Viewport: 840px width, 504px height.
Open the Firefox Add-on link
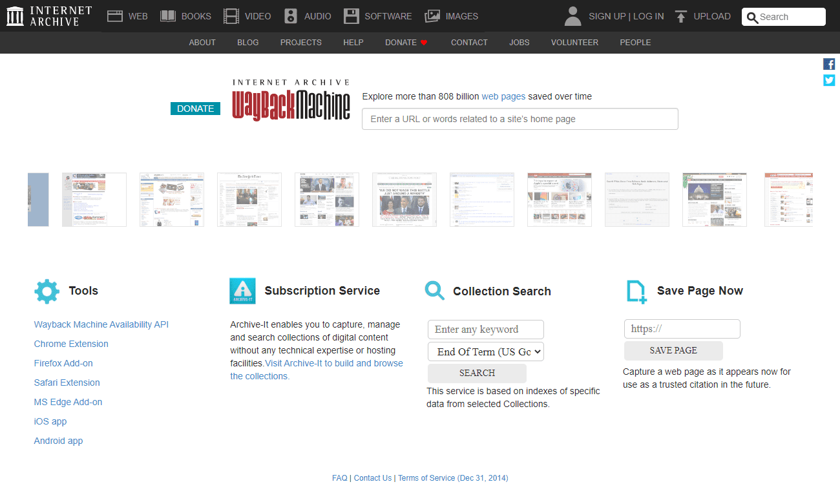63,363
